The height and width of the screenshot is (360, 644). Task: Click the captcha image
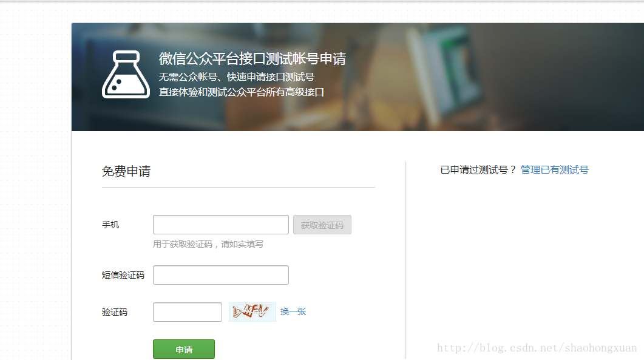tap(252, 312)
